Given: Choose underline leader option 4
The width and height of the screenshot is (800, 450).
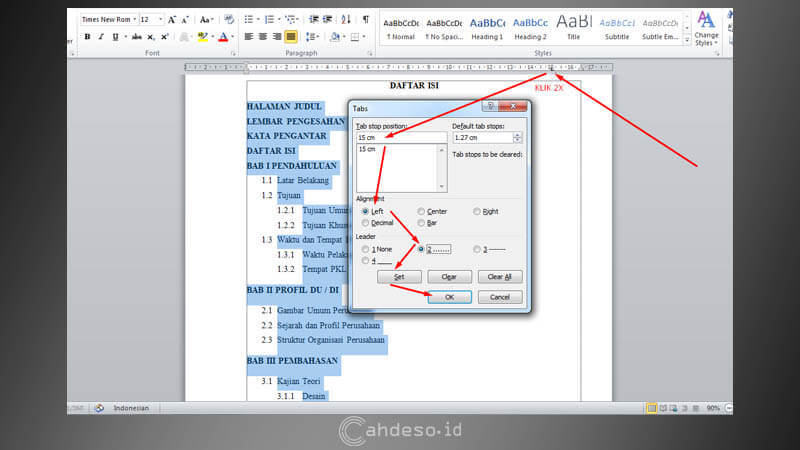Looking at the screenshot, I should 365,261.
